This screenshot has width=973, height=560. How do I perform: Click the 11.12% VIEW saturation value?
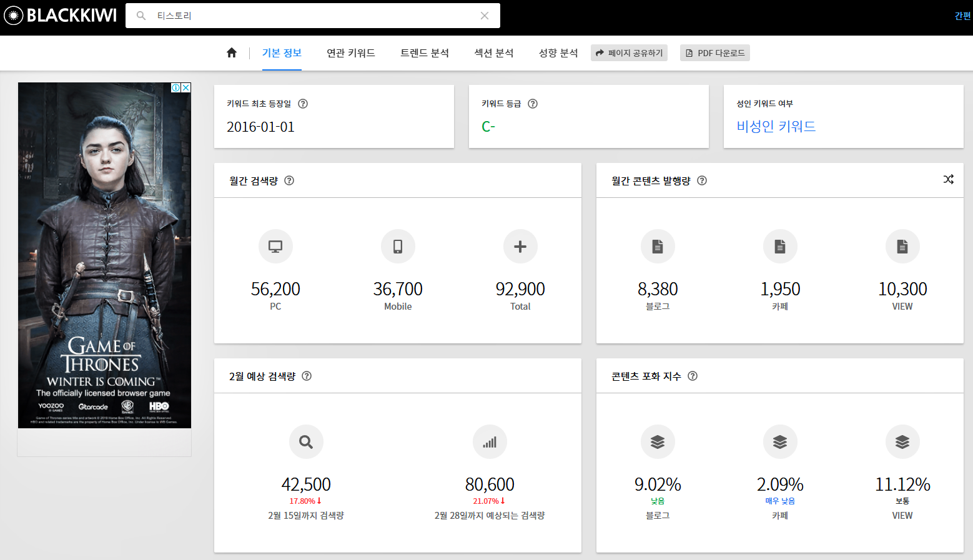click(902, 484)
